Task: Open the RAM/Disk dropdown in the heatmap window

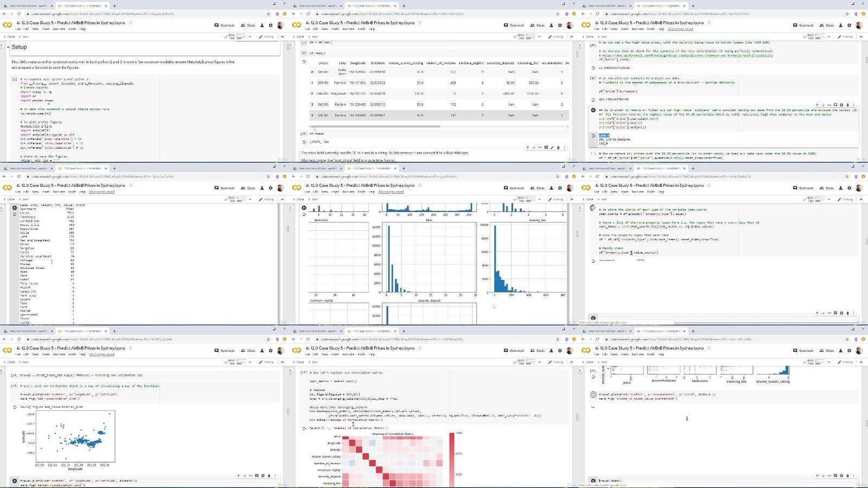Action: click(539, 362)
